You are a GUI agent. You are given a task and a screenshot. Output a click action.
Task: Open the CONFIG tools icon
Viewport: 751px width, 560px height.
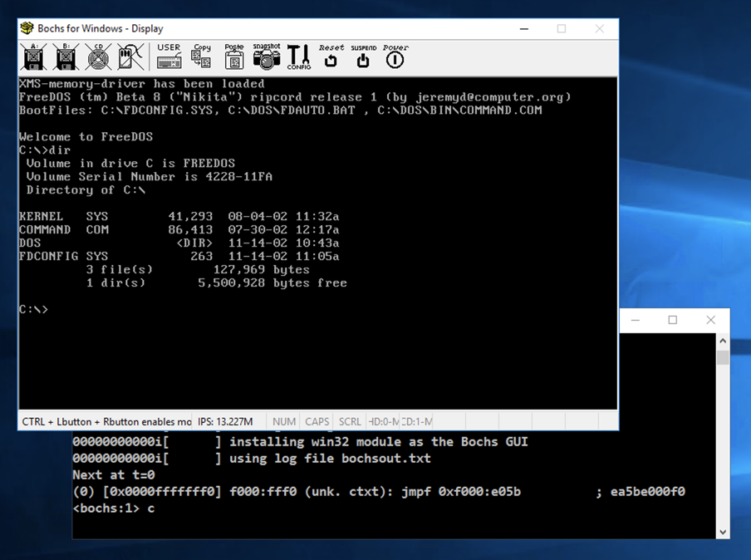point(299,57)
